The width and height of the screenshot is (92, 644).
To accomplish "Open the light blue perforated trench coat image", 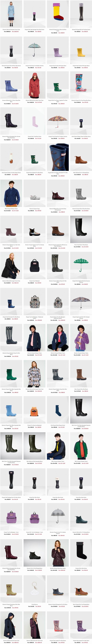I will (11, 14).
